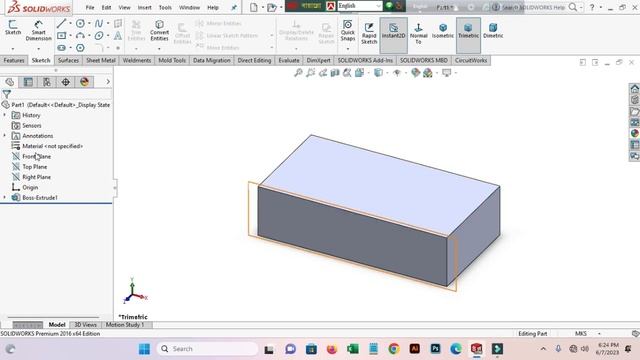
Task: Click the Windows taskbar Search box
Action: (207, 349)
